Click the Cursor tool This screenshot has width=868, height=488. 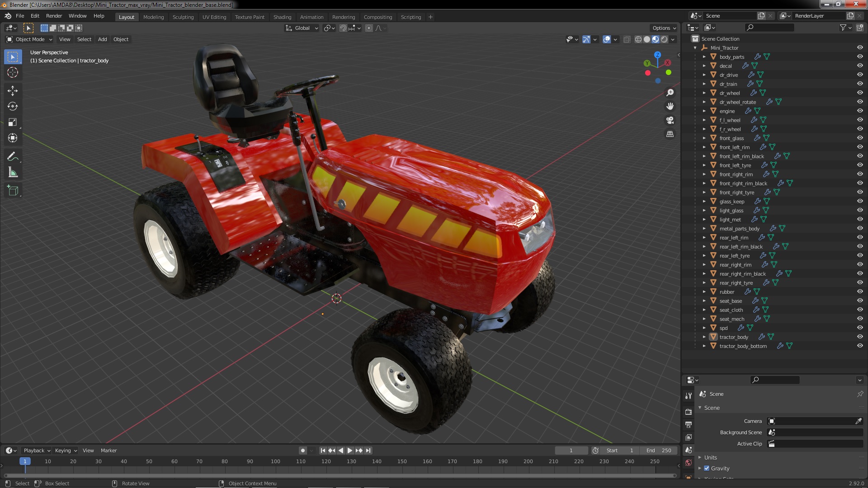(13, 72)
